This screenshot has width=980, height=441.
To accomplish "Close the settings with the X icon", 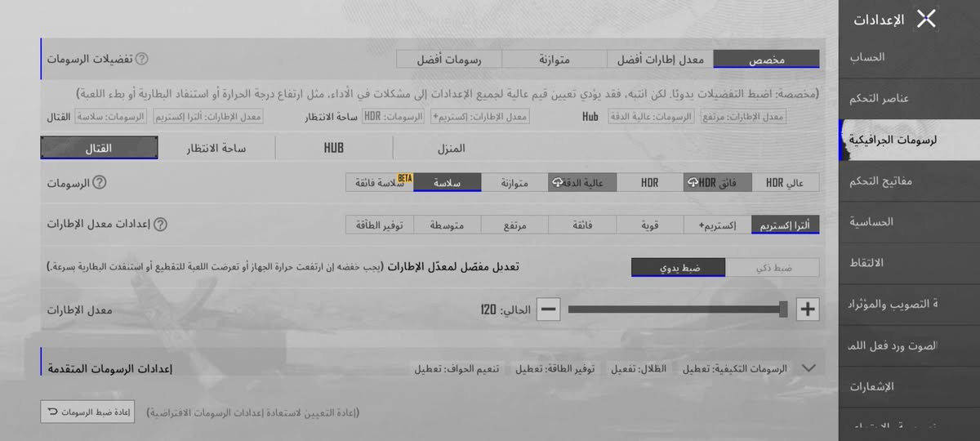I will click(926, 19).
